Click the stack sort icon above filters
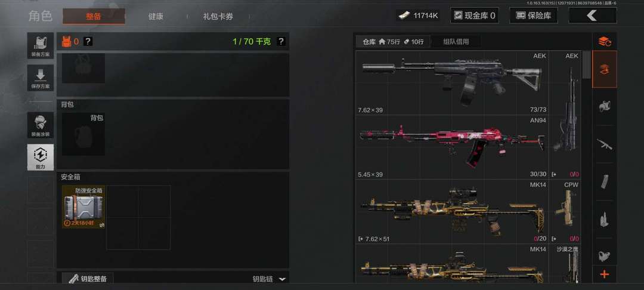The width and height of the screenshot is (644, 290). pyautogui.click(x=604, y=42)
